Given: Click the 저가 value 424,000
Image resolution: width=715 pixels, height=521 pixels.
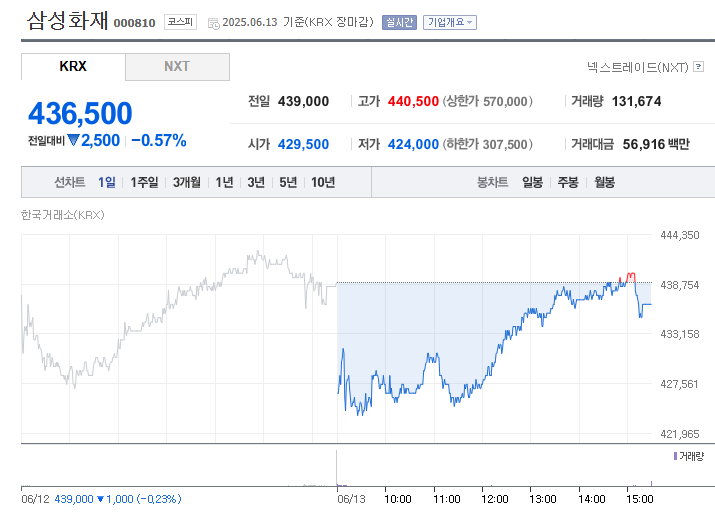Looking at the screenshot, I should coord(413,144).
